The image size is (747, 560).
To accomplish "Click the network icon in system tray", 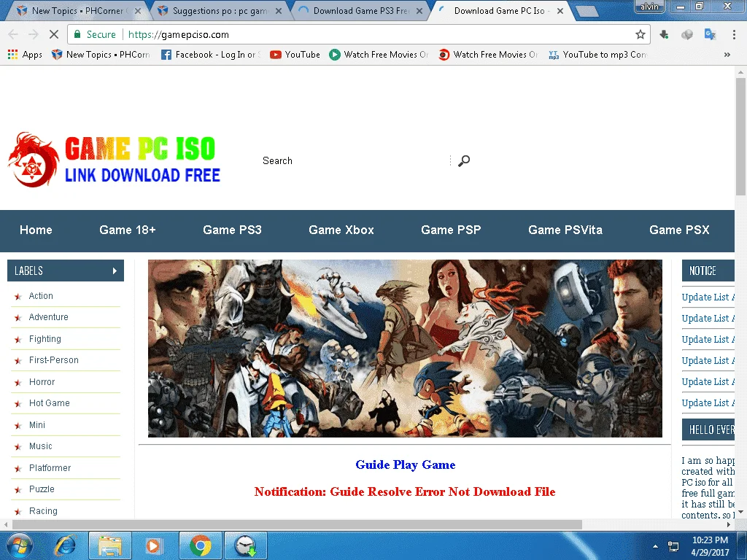I will pyautogui.click(x=673, y=546).
